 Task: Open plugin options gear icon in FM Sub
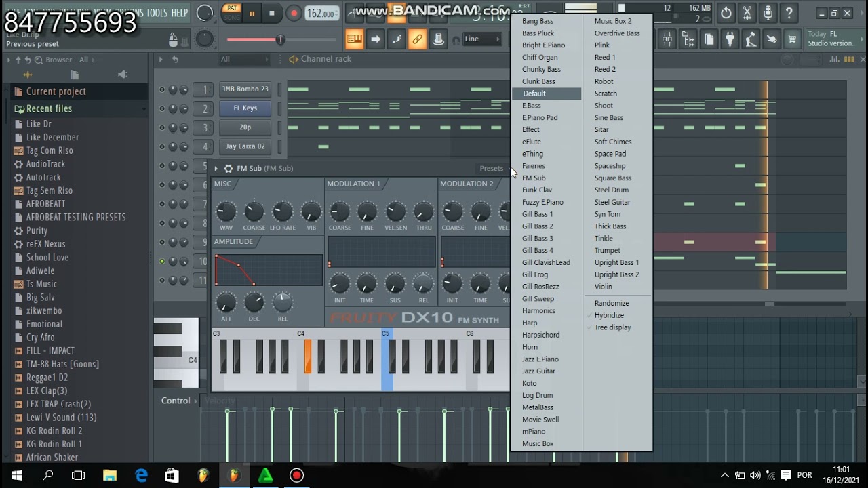coord(229,168)
